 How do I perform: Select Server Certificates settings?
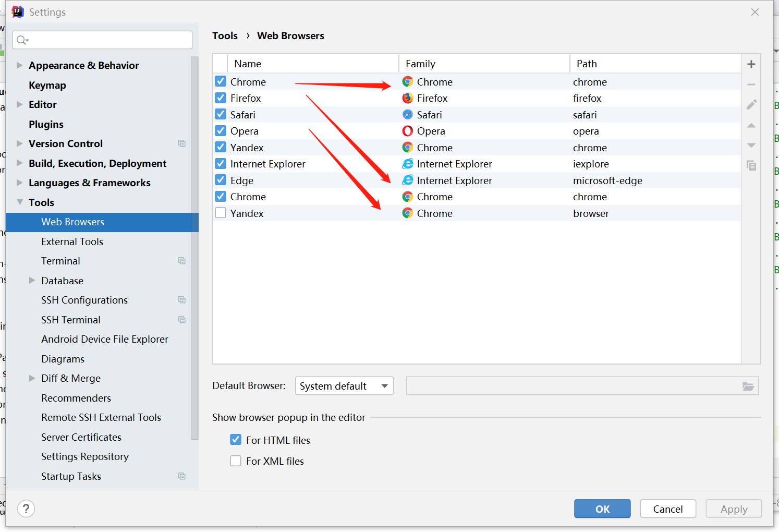[x=81, y=437]
